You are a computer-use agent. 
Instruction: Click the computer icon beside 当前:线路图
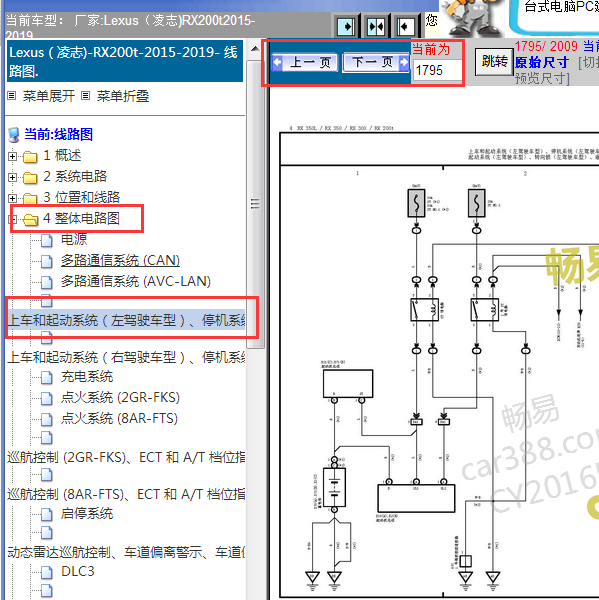(x=14, y=135)
